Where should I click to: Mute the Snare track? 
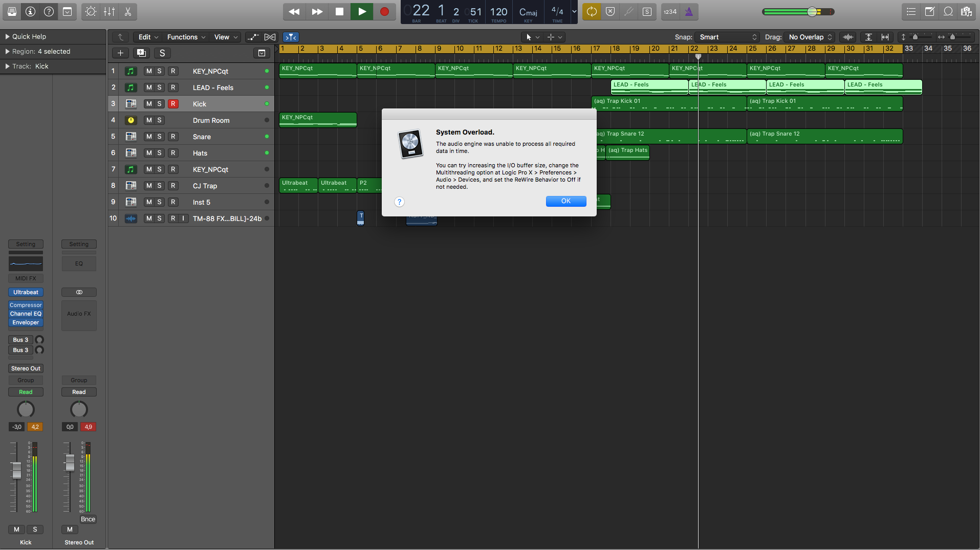click(149, 137)
